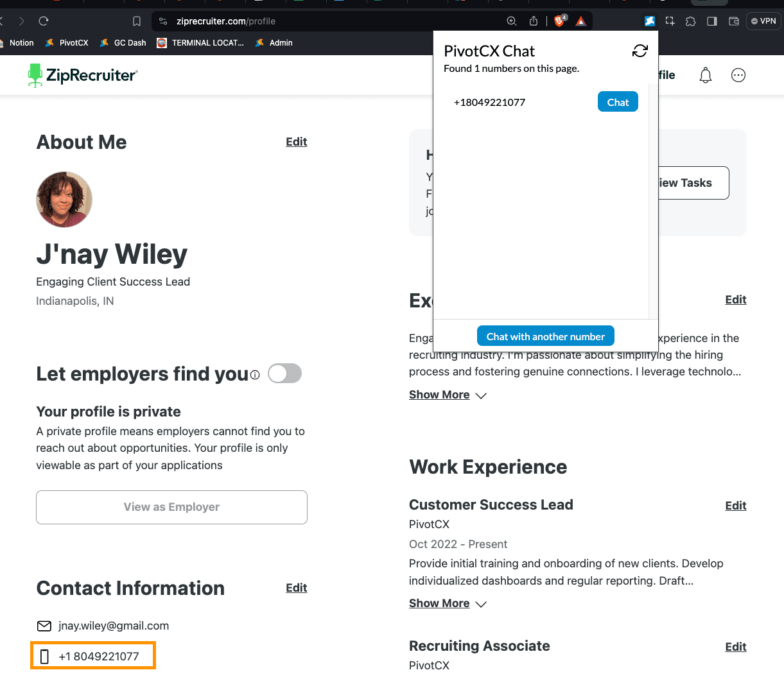Click the PivotCX Chat refresh icon

coord(640,51)
